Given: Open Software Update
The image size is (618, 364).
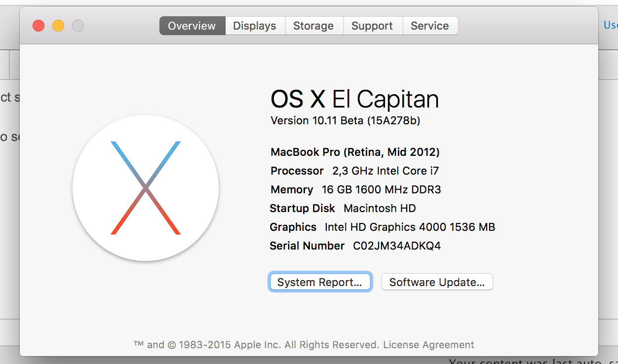Looking at the screenshot, I should click(x=437, y=282).
